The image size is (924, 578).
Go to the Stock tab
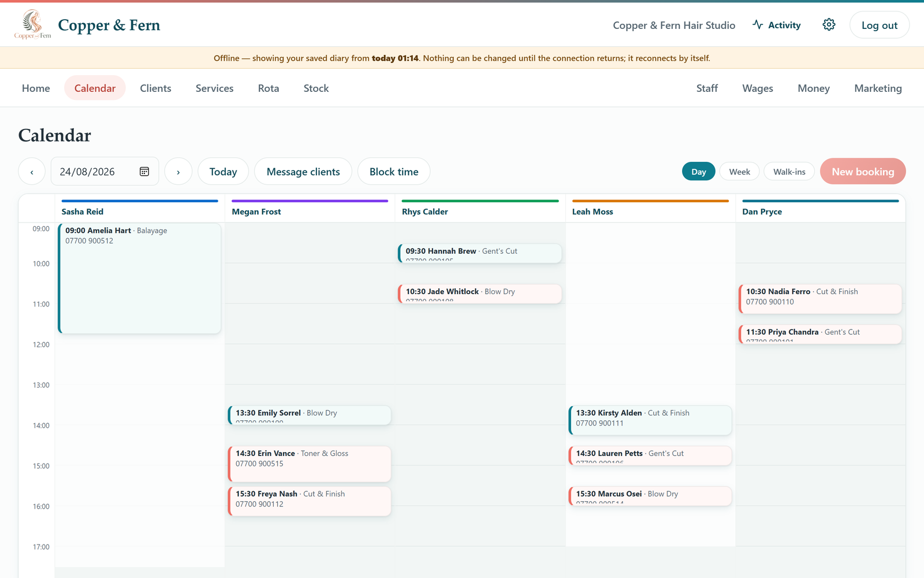316,88
